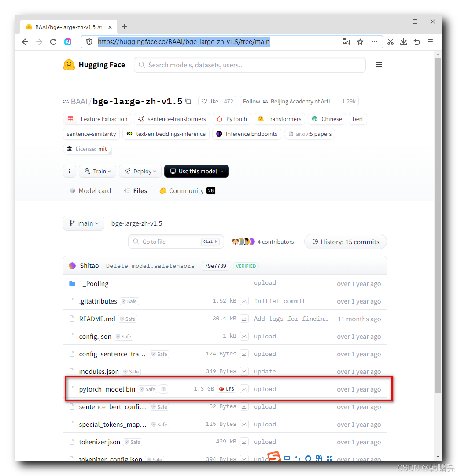Open commit message Add tags for findin...
The width and height of the screenshot is (457, 476).
pos(291,319)
